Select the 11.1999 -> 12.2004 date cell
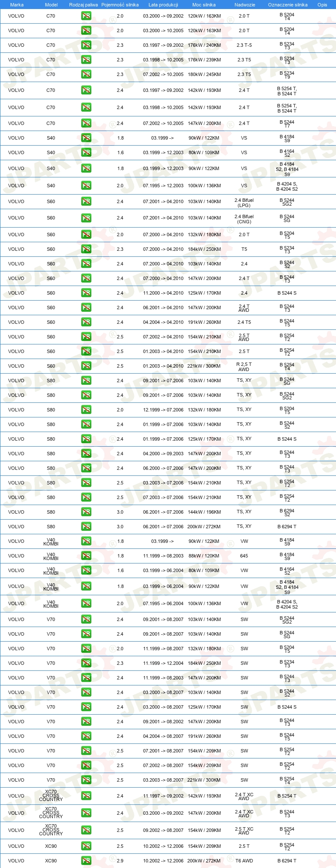 tap(163, 663)
